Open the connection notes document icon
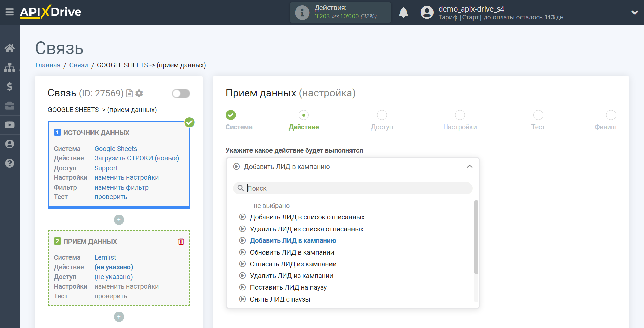Screen dimensions: 644x328 129,93
